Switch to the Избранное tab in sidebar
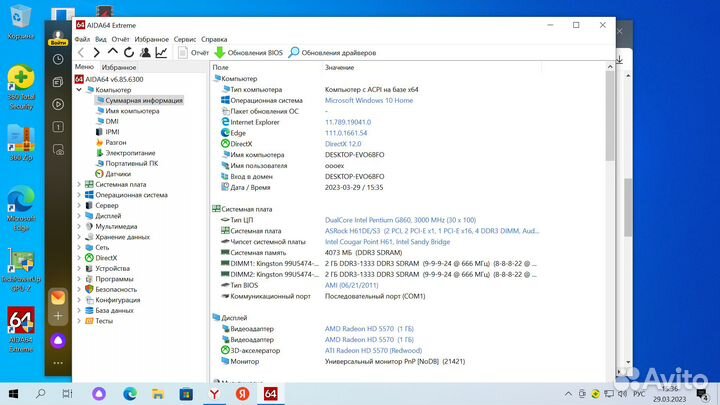The width and height of the screenshot is (720, 405). pos(119,68)
